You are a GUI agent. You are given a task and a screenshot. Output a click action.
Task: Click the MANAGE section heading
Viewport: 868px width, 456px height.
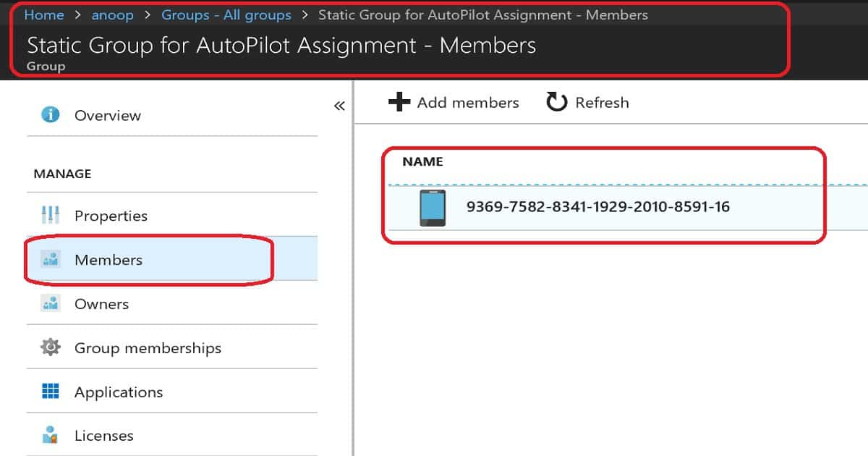pyautogui.click(x=62, y=174)
